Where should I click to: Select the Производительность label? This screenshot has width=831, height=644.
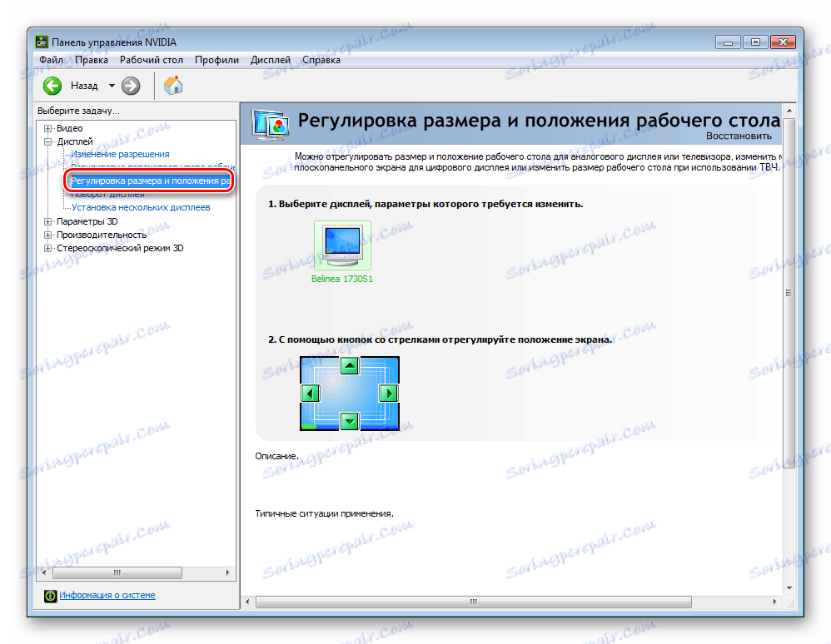pyautogui.click(x=102, y=235)
